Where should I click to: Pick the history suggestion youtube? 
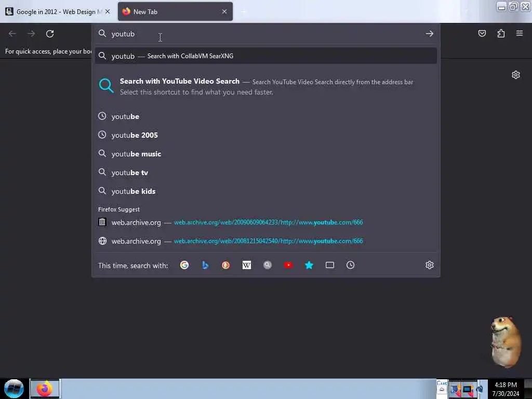point(265,116)
